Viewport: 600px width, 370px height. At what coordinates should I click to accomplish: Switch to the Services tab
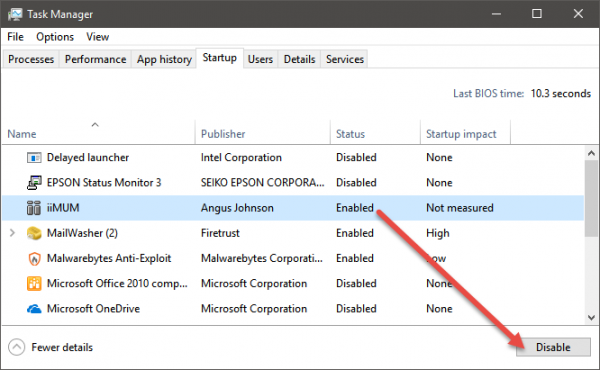[x=344, y=59]
